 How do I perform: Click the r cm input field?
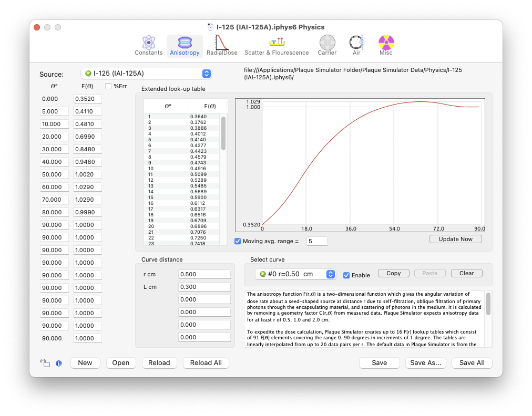(204, 274)
